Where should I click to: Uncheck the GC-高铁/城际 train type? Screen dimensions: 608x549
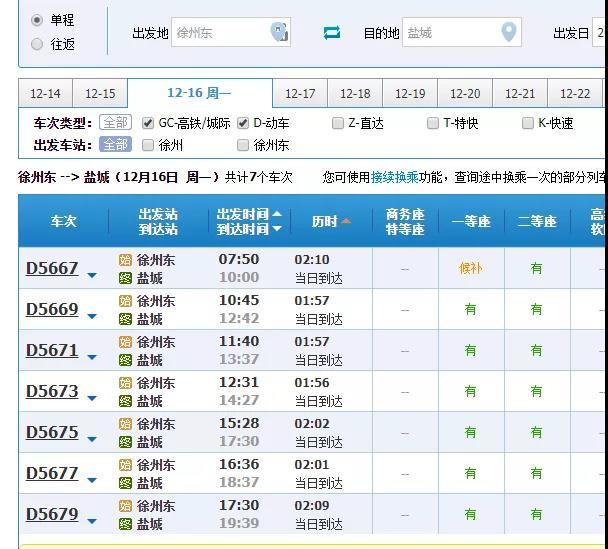point(147,123)
